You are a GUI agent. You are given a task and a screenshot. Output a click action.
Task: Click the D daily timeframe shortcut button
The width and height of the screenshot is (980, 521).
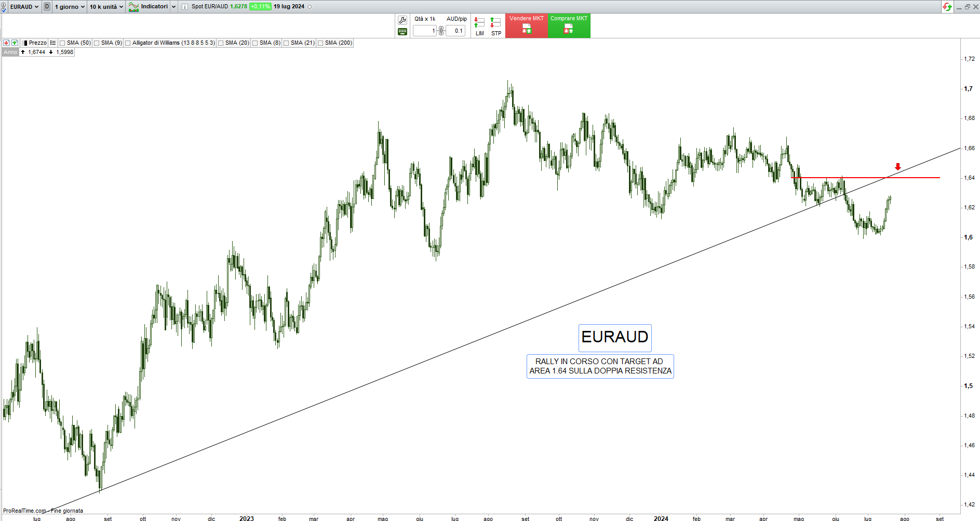[x=47, y=7]
